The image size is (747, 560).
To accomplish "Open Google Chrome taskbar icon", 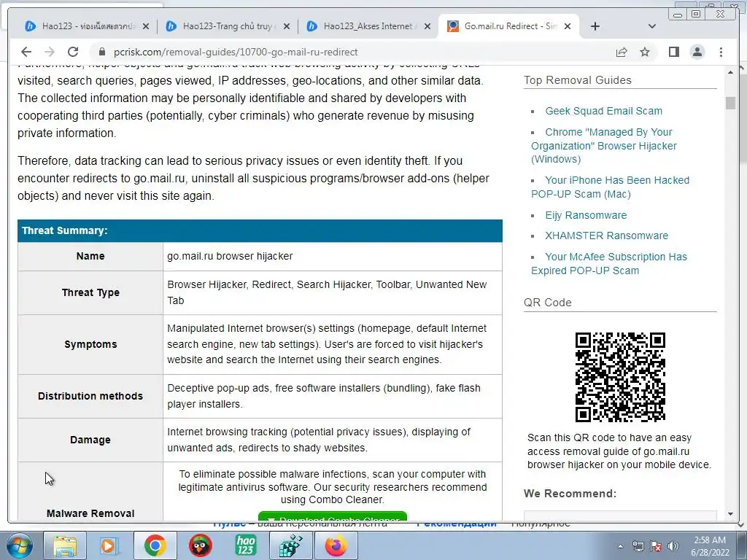I will coord(155,546).
